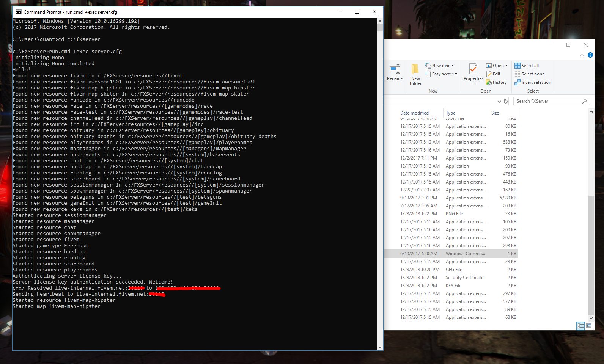Select file dated 12/2/2017 7:11 PM
Image resolution: width=604 pixels, height=364 pixels.
pos(451,158)
